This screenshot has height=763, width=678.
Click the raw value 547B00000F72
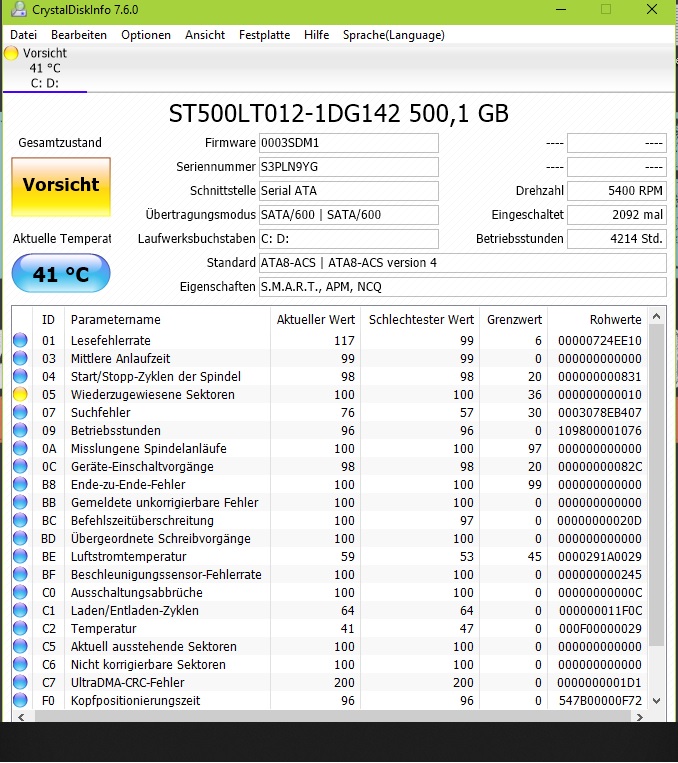(x=600, y=701)
